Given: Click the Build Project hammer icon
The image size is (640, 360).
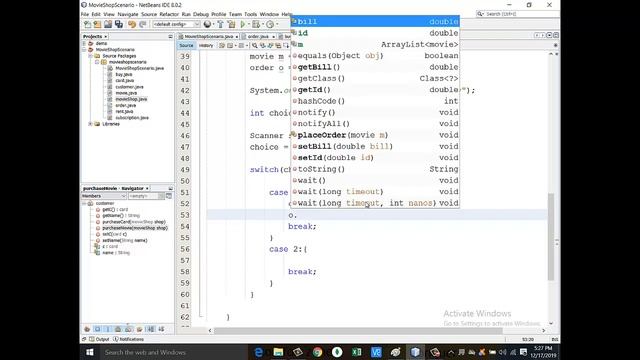Looking at the screenshot, I should coord(220,24).
